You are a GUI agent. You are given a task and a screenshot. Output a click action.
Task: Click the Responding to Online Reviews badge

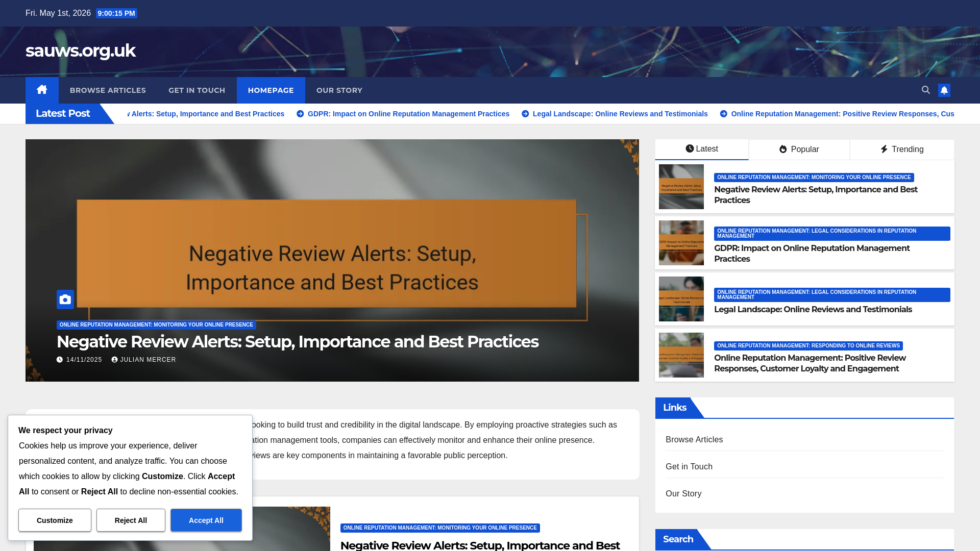[x=808, y=346]
